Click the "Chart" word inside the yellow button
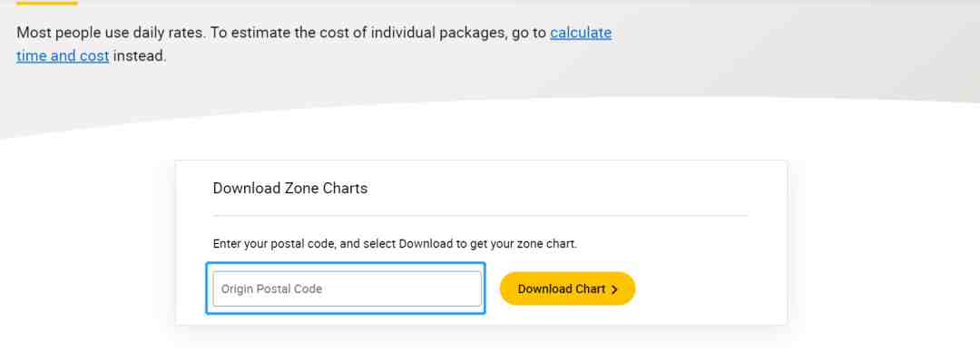980x361 pixels. click(591, 289)
